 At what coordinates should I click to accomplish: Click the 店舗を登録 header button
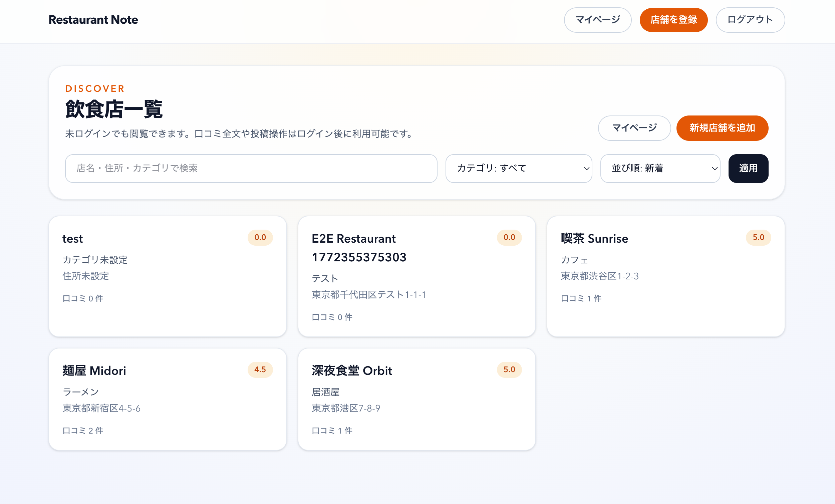point(673,20)
